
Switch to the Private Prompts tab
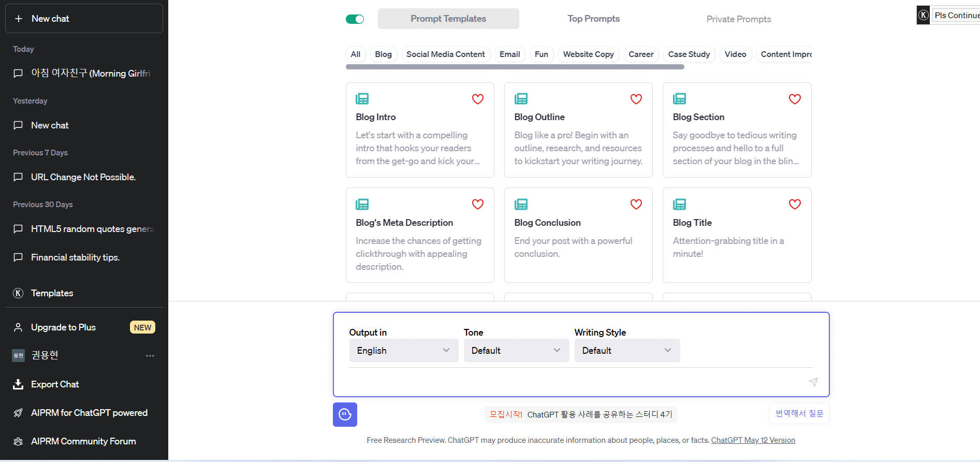pyautogui.click(x=739, y=19)
